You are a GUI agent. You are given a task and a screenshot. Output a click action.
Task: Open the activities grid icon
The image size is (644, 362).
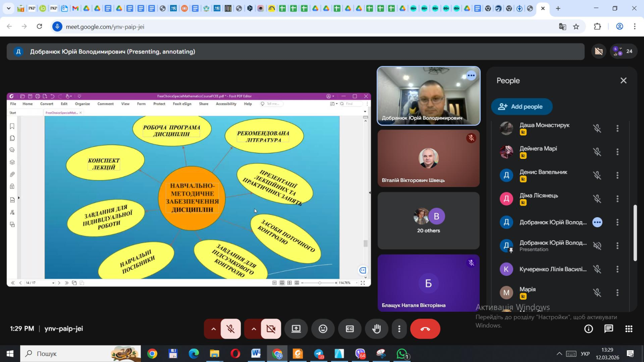click(x=629, y=329)
